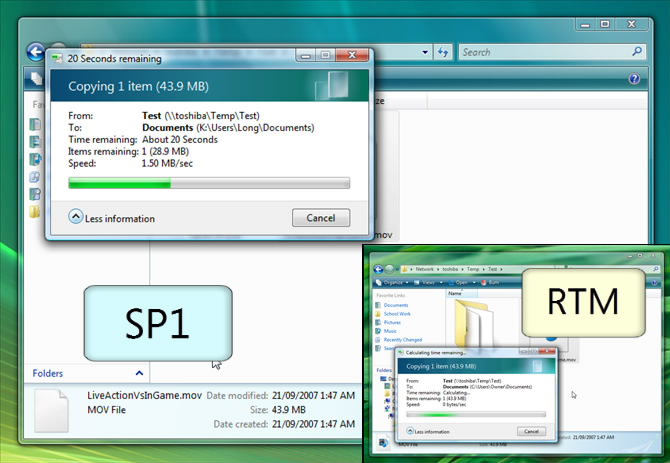
Task: Click the yellow folder favorite icon in the large sidebar
Action: [35, 211]
